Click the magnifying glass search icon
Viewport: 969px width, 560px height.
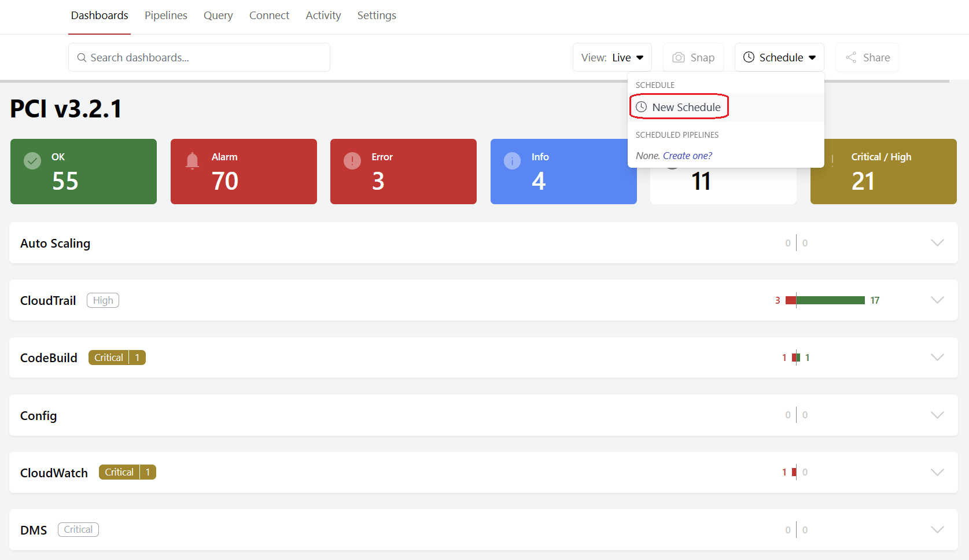[x=82, y=57]
